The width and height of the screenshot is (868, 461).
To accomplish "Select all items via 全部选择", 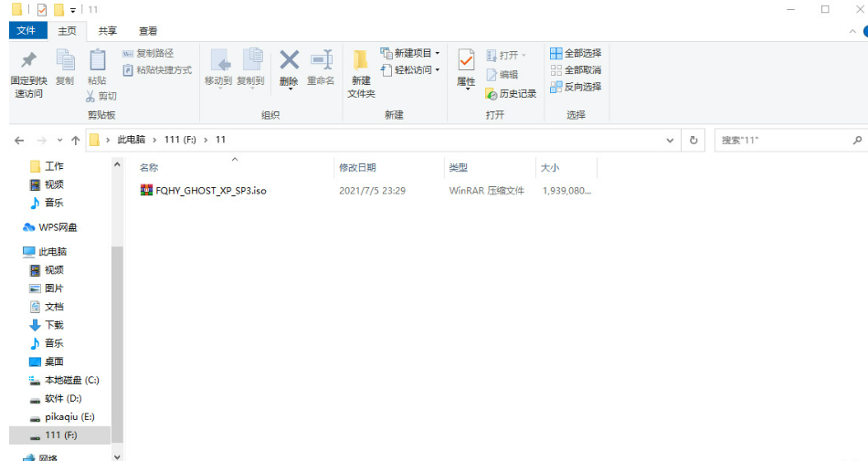I will tap(576, 54).
